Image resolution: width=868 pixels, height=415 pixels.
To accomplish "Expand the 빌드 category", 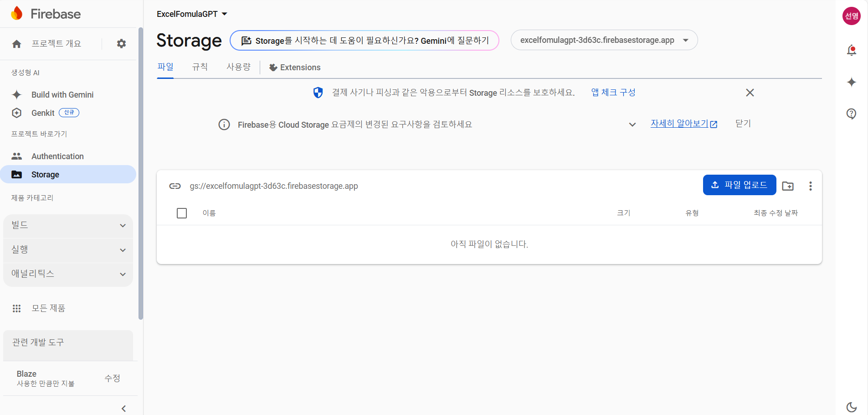I will [x=68, y=225].
